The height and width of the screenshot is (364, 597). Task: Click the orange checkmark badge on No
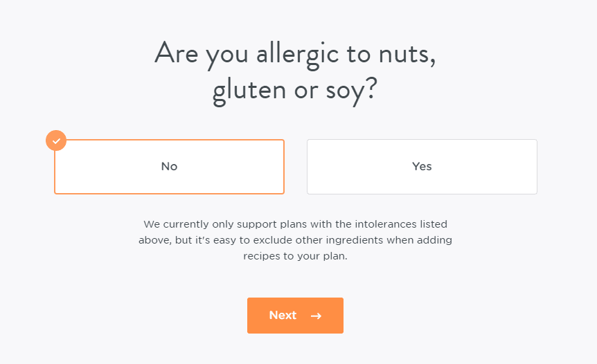click(x=56, y=140)
